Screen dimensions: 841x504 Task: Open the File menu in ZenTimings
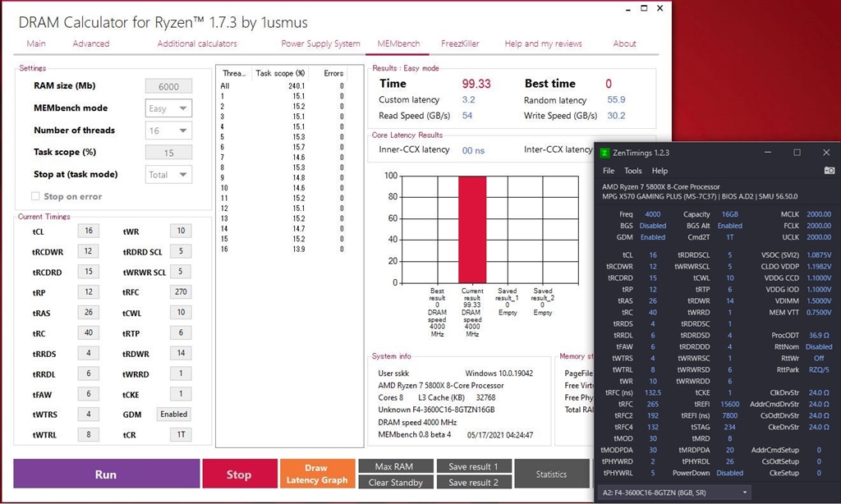[x=609, y=171]
